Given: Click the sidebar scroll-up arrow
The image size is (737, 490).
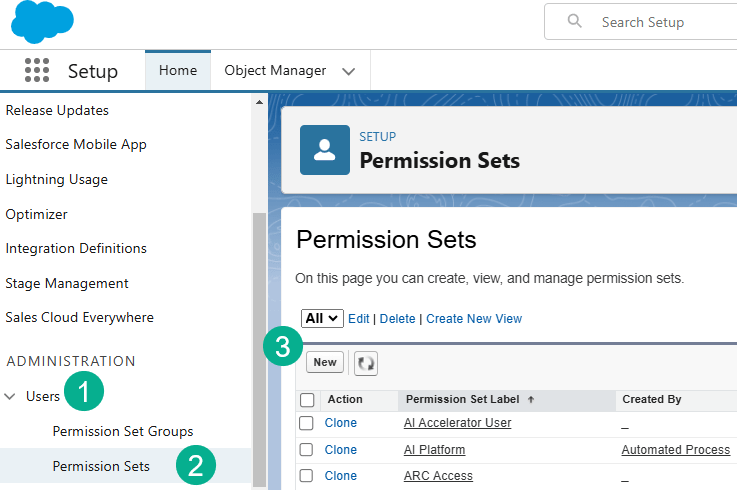Looking at the screenshot, I should pos(260,102).
